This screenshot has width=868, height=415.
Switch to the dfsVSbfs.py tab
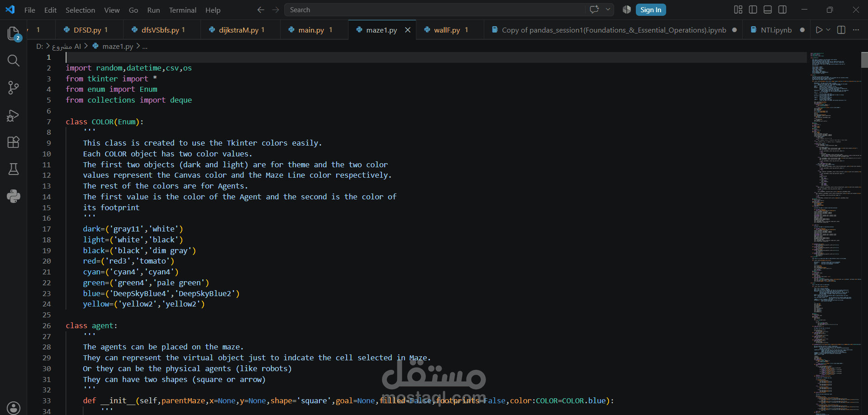163,30
